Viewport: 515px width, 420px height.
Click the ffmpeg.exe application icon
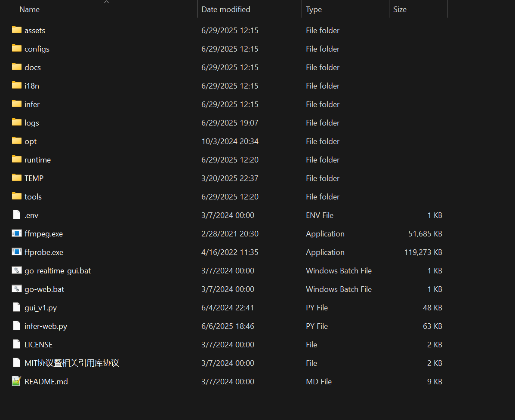(x=17, y=233)
